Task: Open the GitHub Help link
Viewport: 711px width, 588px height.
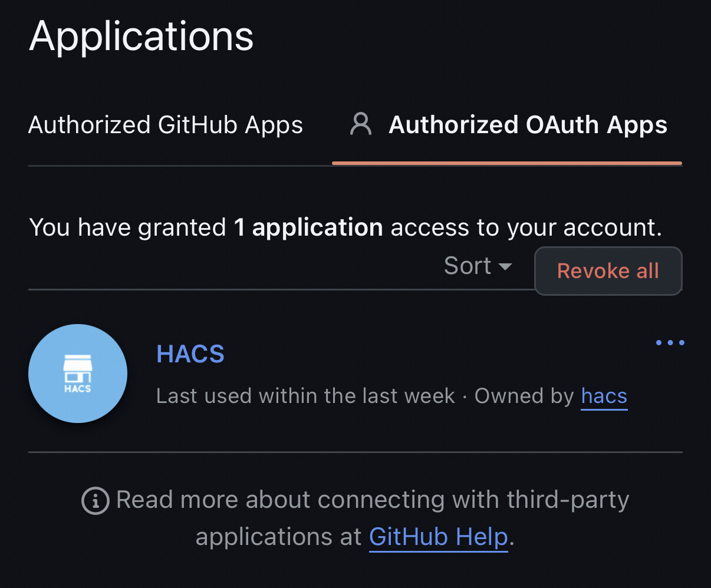Action: pos(439,537)
